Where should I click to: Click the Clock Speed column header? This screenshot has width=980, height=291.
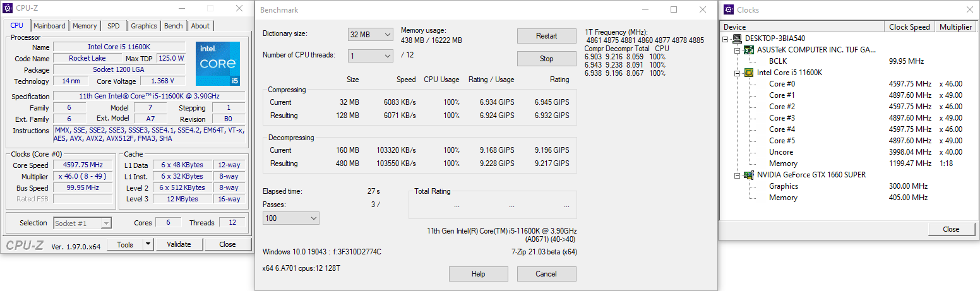click(909, 27)
